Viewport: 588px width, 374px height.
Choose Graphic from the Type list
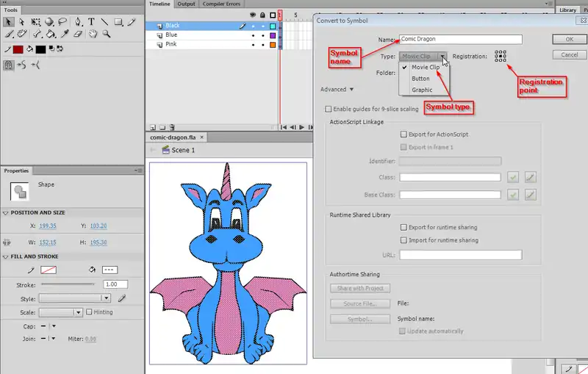pos(422,90)
